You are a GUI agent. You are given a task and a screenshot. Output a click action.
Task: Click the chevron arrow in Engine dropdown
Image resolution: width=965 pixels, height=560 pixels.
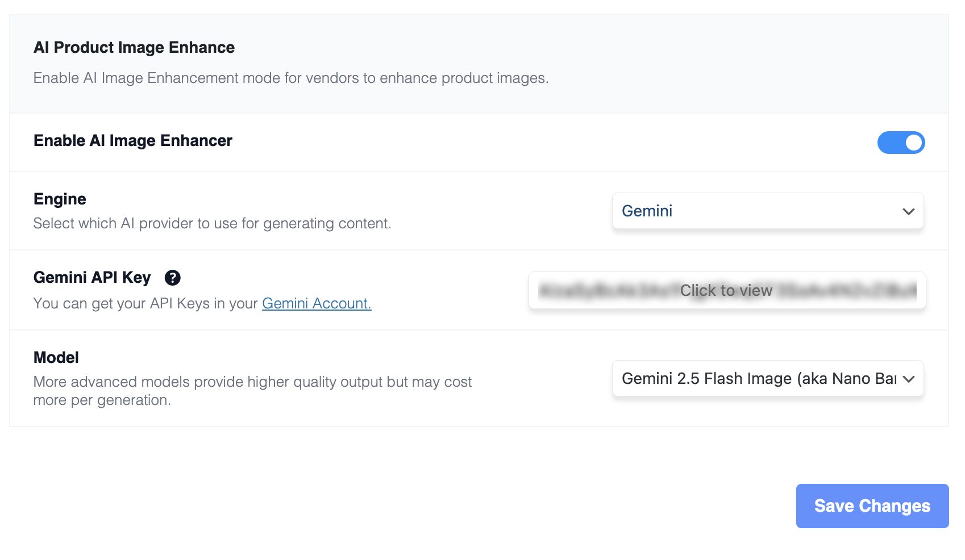point(908,212)
